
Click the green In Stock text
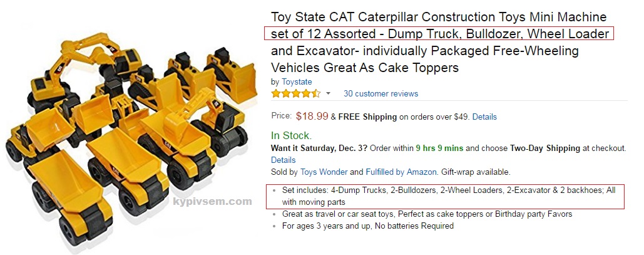291,135
